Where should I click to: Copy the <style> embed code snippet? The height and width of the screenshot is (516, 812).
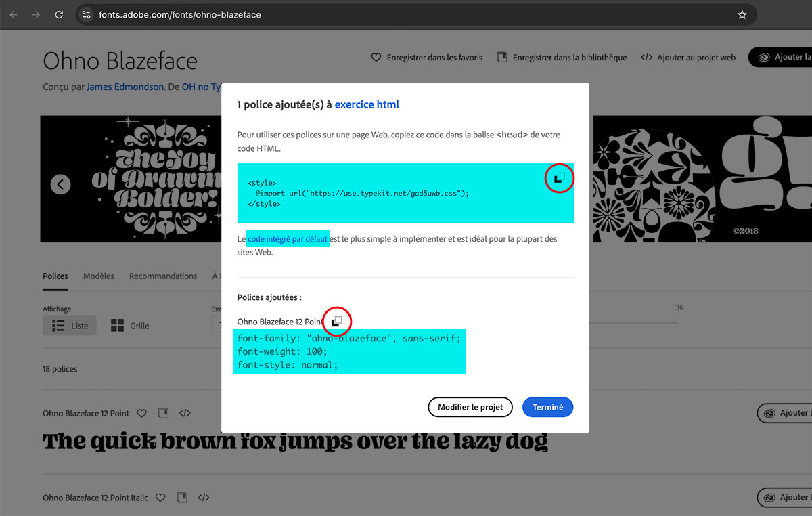click(x=559, y=178)
